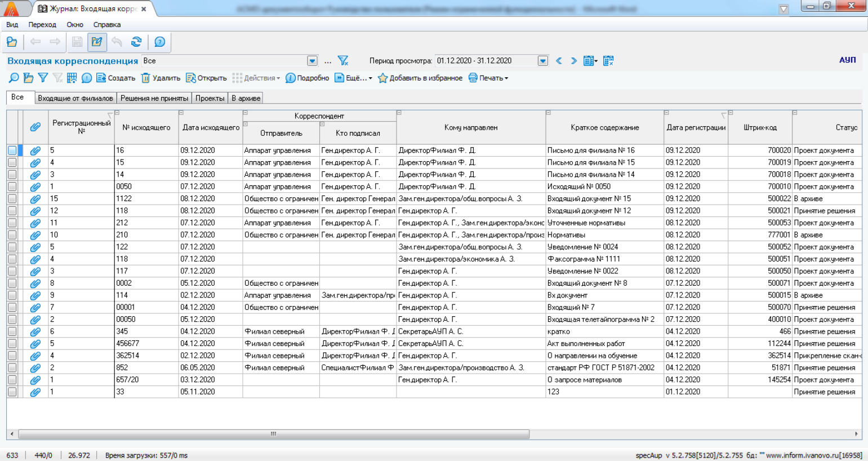The width and height of the screenshot is (868, 461).
Task: Click the Создать button
Action: click(x=116, y=78)
